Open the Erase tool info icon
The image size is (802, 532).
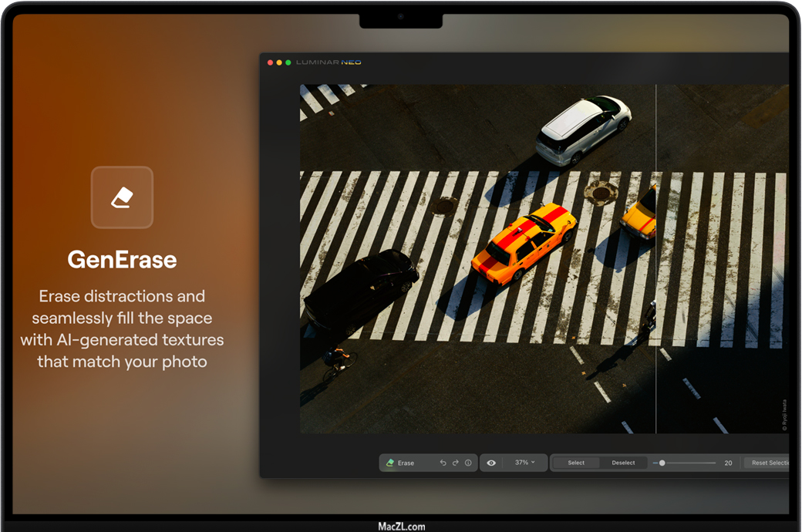point(468,463)
